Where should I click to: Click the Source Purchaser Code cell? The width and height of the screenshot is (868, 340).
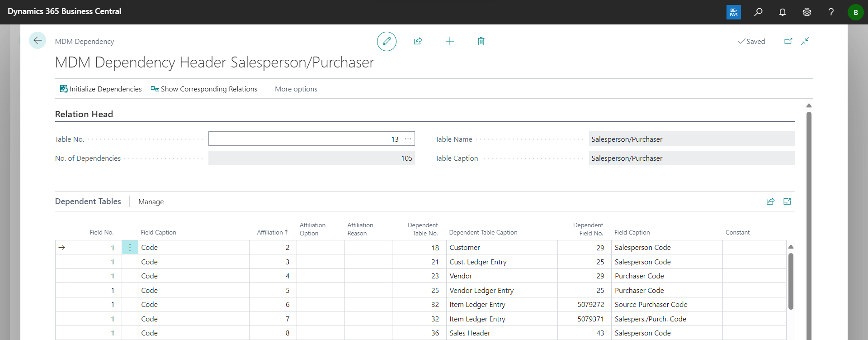click(x=667, y=305)
